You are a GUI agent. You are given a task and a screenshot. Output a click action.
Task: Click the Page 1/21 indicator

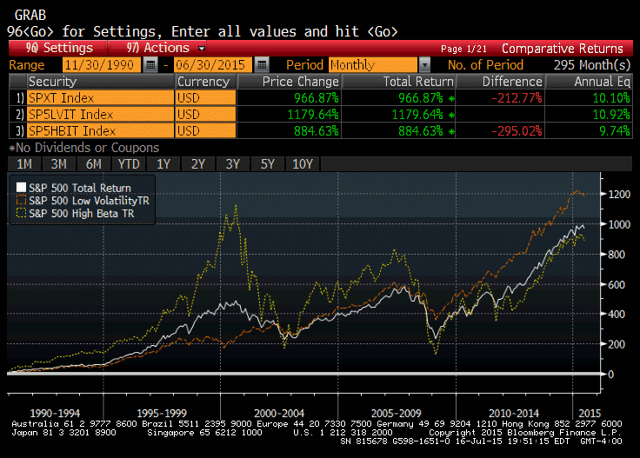[x=464, y=49]
